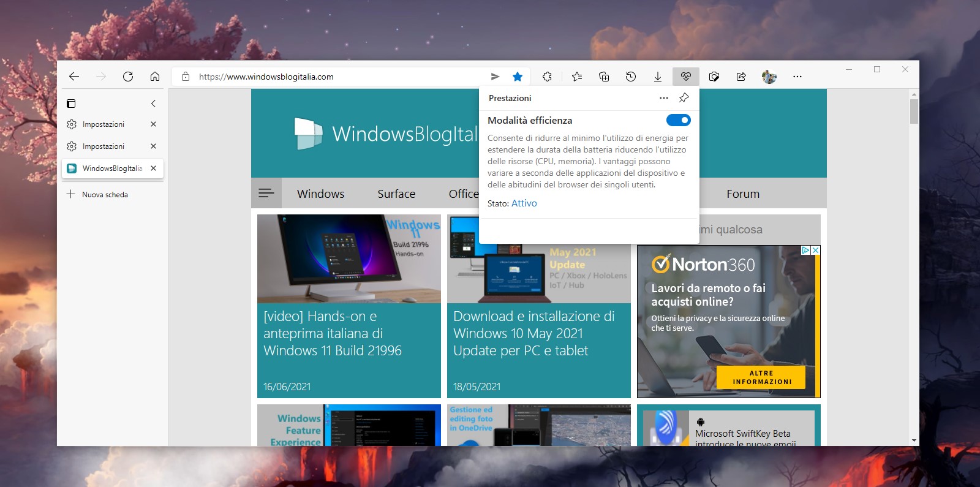Screen dimensions: 980x487
Task: Open the Forum site menu
Action: tap(743, 194)
